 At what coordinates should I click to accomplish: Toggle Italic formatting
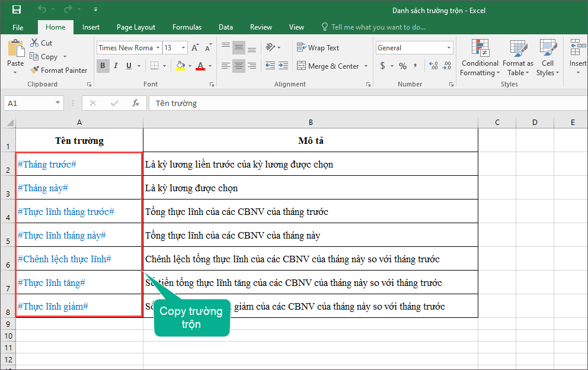pos(116,66)
